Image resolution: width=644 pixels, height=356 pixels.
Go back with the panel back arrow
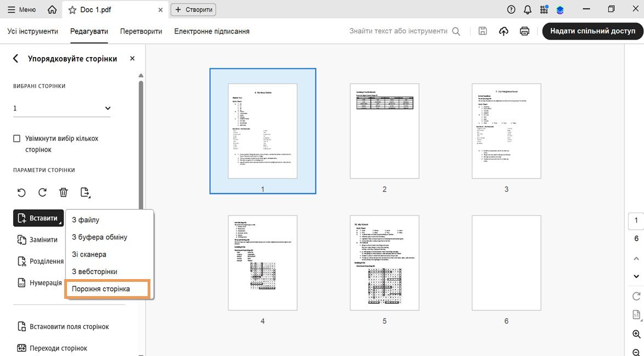click(15, 59)
